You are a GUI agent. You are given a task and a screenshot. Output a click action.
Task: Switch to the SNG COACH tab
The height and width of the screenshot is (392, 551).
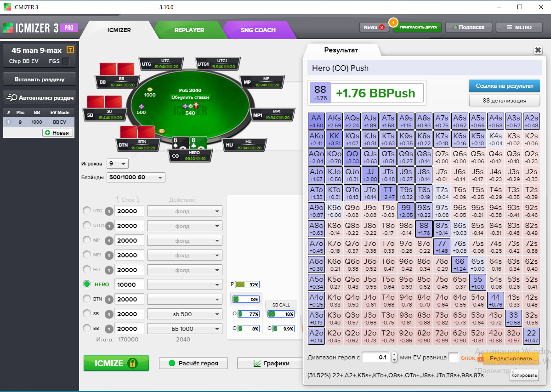[x=258, y=30]
